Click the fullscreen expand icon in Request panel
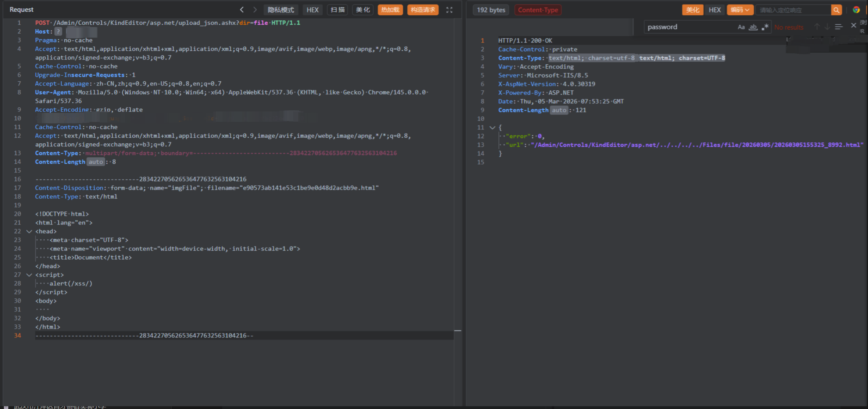The height and width of the screenshot is (409, 868). tap(449, 10)
